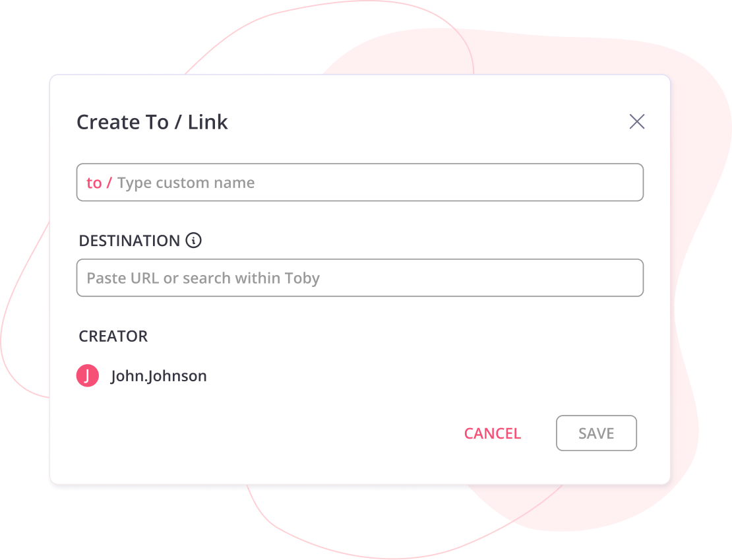
Task: Click the Paste URL or search field
Action: [x=359, y=278]
